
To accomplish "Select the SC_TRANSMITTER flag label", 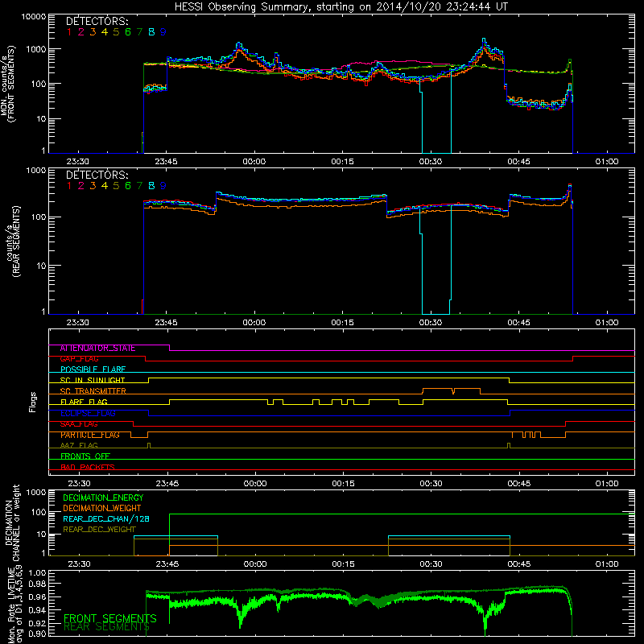I will [93, 391].
